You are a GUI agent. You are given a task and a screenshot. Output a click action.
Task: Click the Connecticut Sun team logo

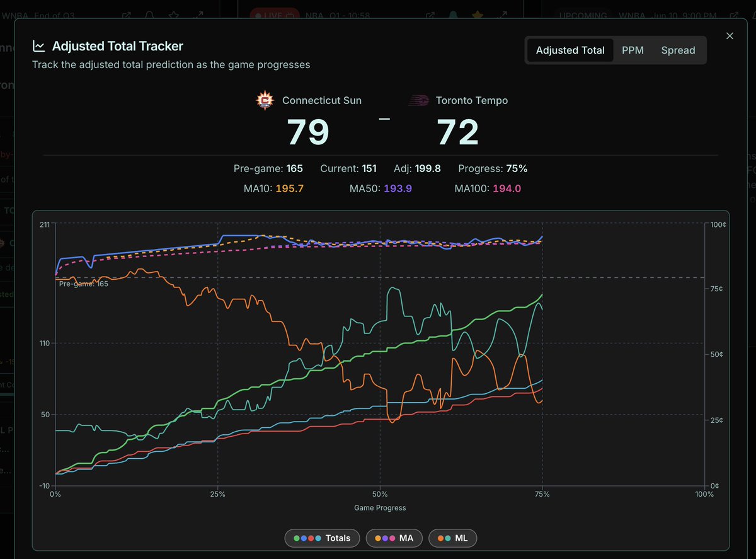click(x=265, y=101)
